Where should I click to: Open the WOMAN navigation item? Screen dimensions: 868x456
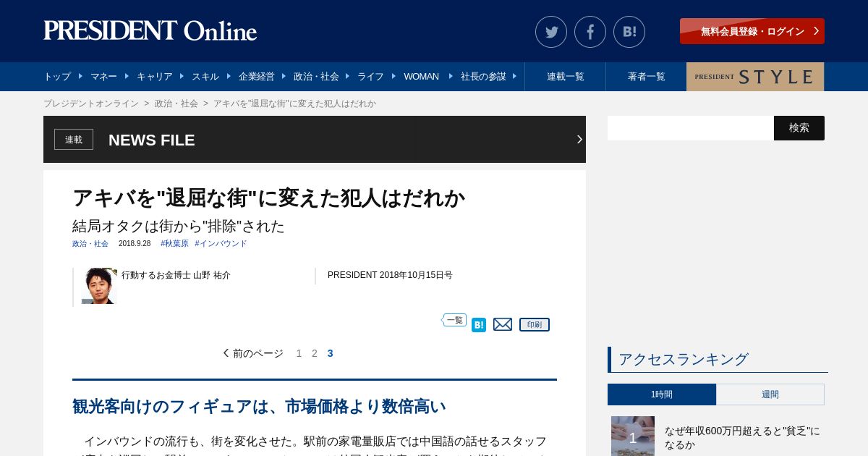[x=421, y=77]
